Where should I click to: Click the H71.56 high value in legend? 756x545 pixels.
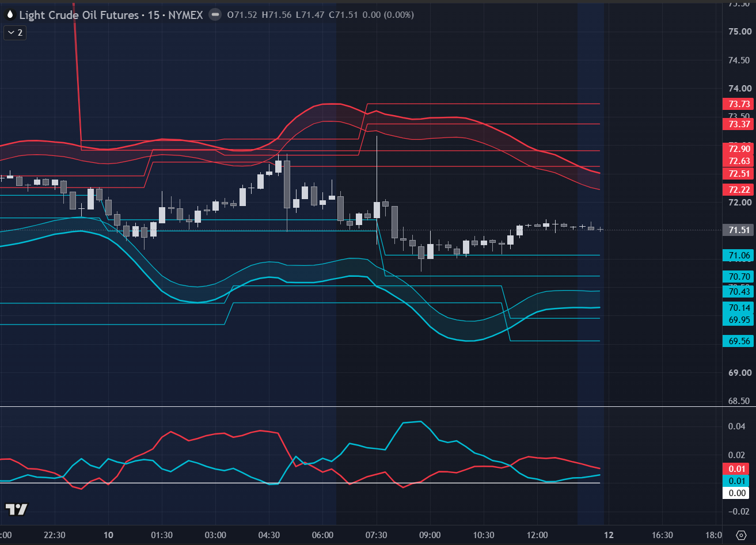pos(277,15)
